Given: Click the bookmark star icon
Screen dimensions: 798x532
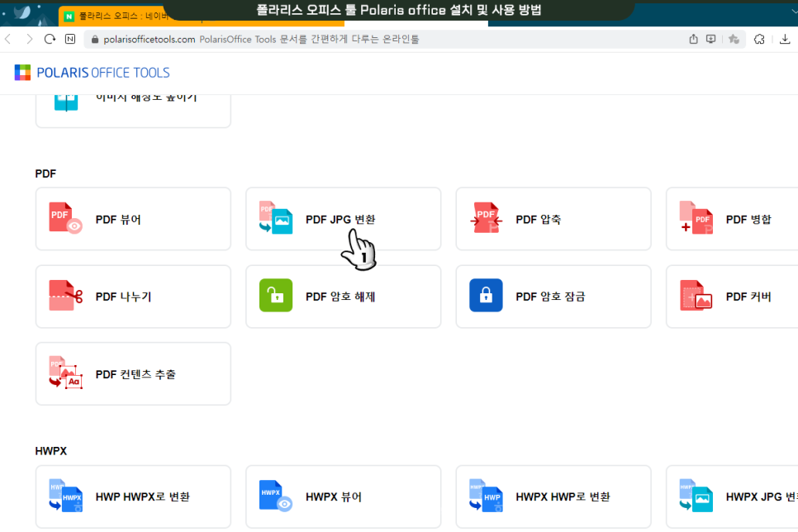Looking at the screenshot, I should 734,38.
